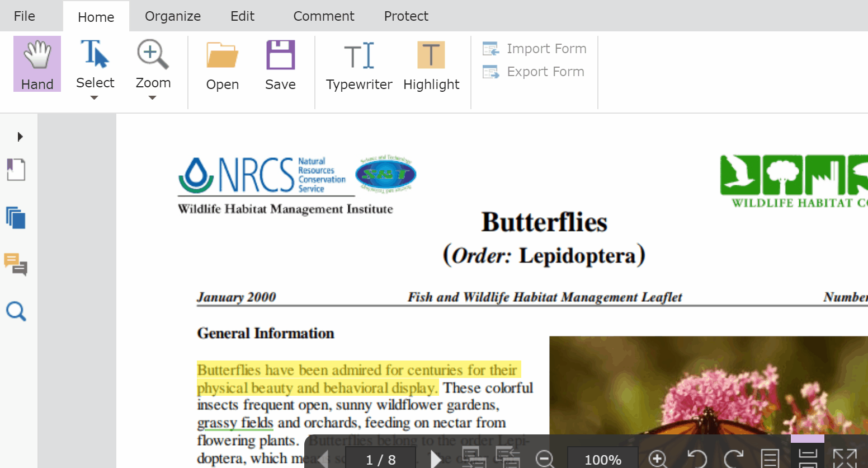Screen dimensions: 868x468
Task: Switch to single page view mode
Action: tap(770, 459)
